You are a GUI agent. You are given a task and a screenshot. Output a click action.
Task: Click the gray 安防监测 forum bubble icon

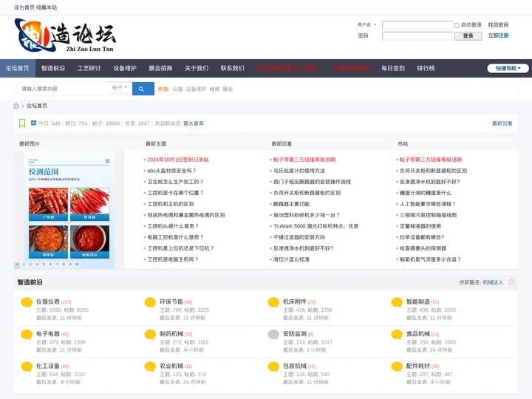pyautogui.click(x=273, y=335)
